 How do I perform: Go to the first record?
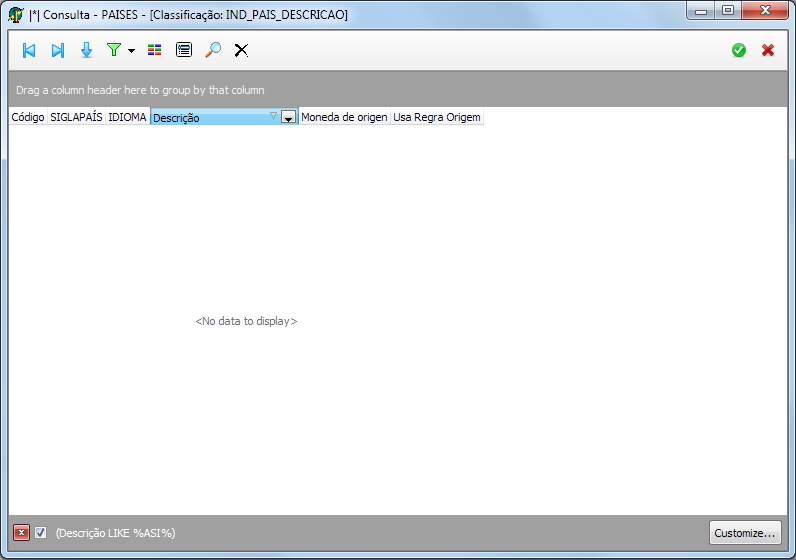click(29, 50)
